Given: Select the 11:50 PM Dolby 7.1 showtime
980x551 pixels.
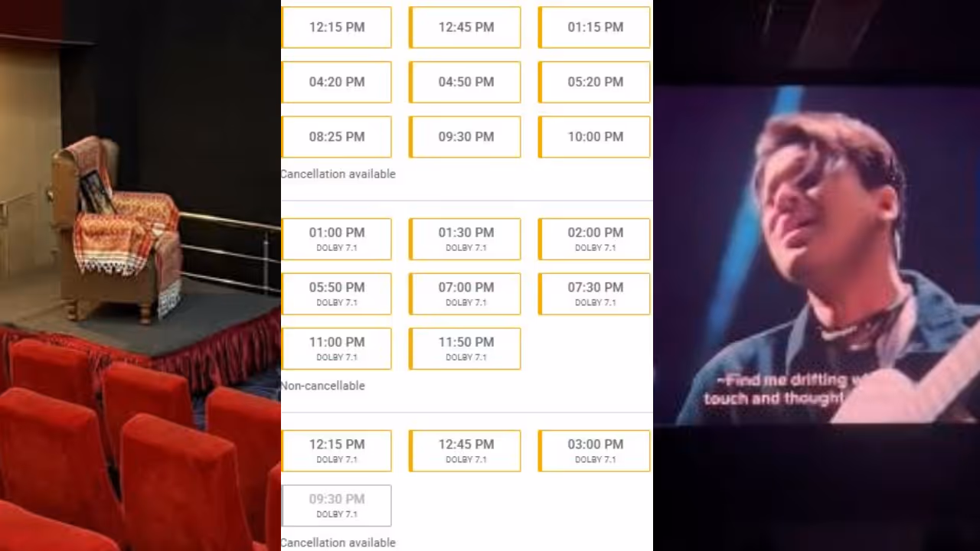Looking at the screenshot, I should coord(465,348).
